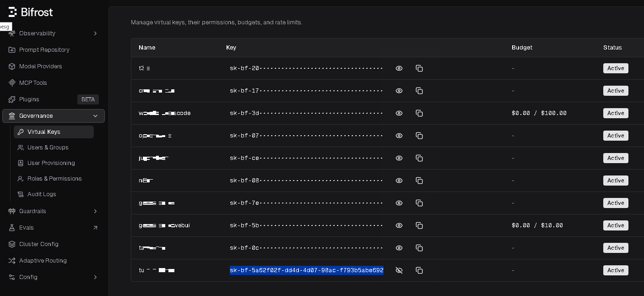
Task: Go to Audit Logs
Action: point(42,194)
